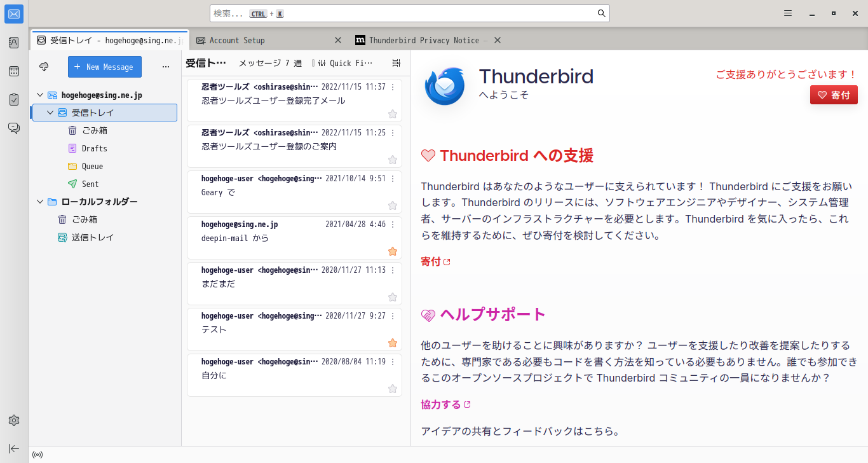
Task: Collapse the spaces toolbar
Action: tap(14, 448)
